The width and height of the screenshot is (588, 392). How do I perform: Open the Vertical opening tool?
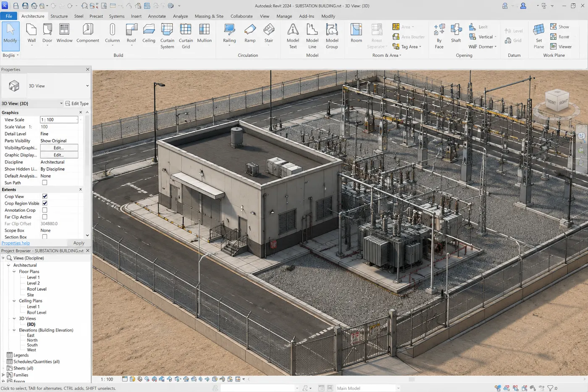click(483, 37)
